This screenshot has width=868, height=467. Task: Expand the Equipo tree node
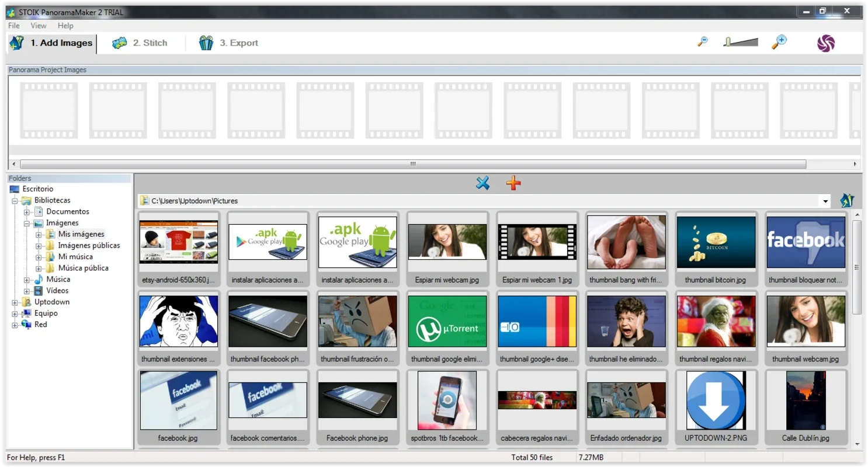point(15,313)
